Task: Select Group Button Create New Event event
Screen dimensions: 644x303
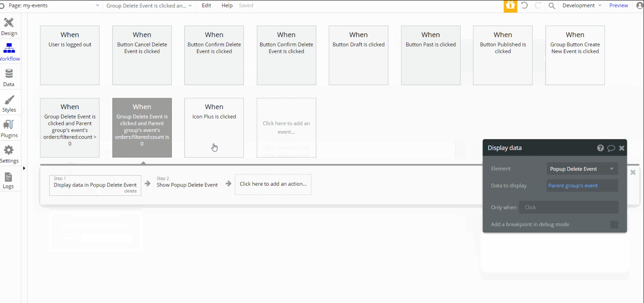Action: click(575, 55)
